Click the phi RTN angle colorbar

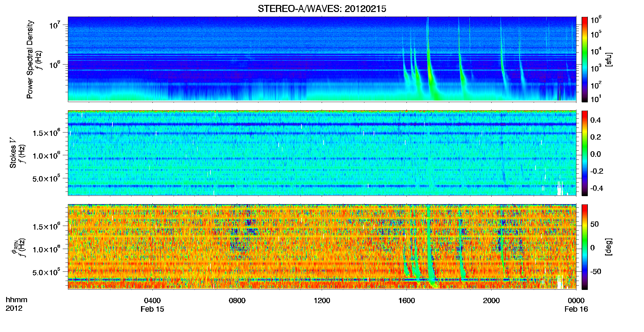click(584, 247)
